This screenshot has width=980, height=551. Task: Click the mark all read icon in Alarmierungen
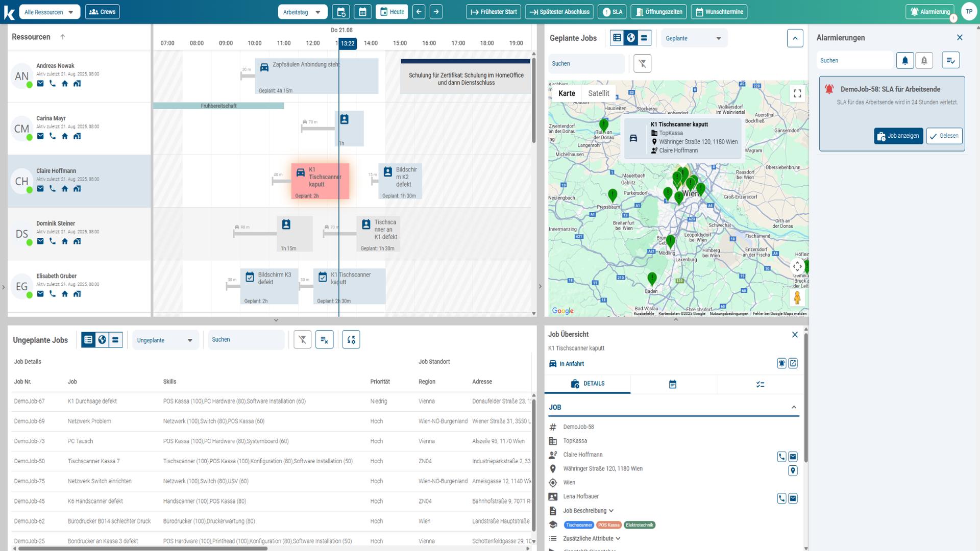tap(950, 60)
